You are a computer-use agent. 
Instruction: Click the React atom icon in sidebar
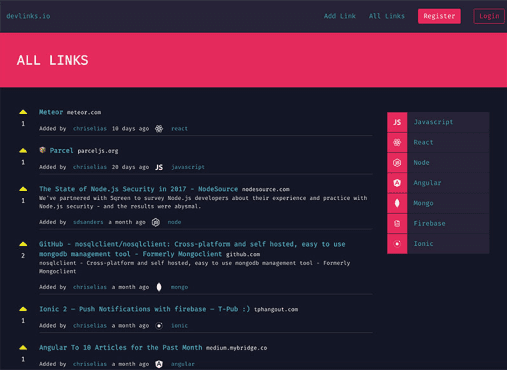coord(397,142)
